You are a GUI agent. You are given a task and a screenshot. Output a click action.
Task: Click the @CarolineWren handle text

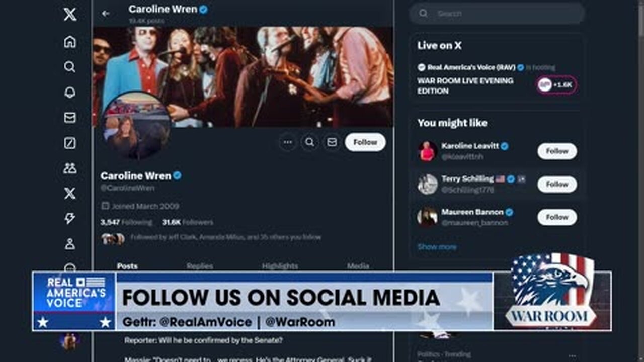pyautogui.click(x=127, y=188)
